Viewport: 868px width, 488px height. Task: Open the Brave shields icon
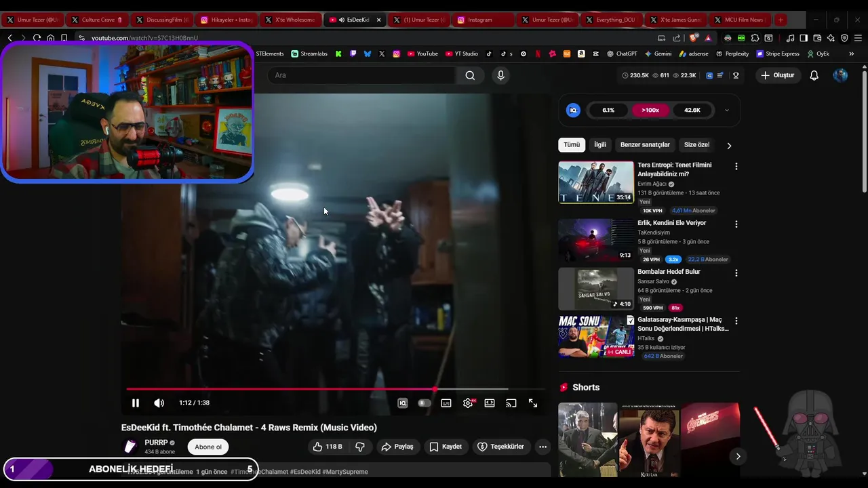click(693, 38)
